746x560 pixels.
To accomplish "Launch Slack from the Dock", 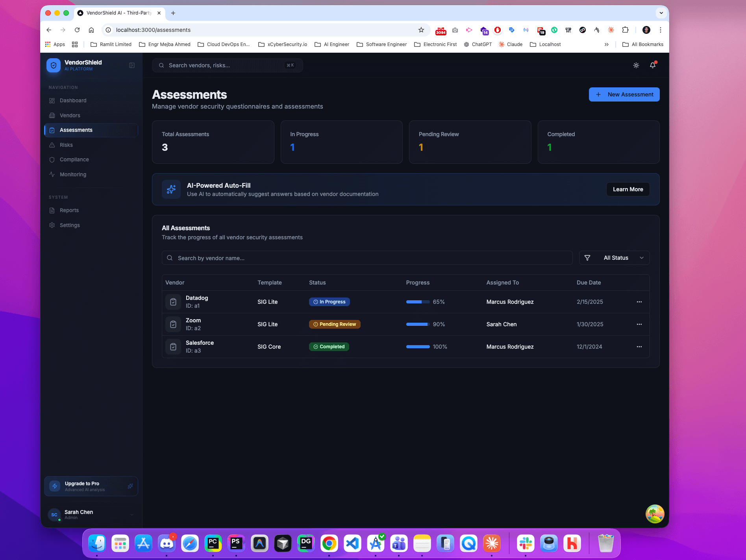I will point(526,543).
